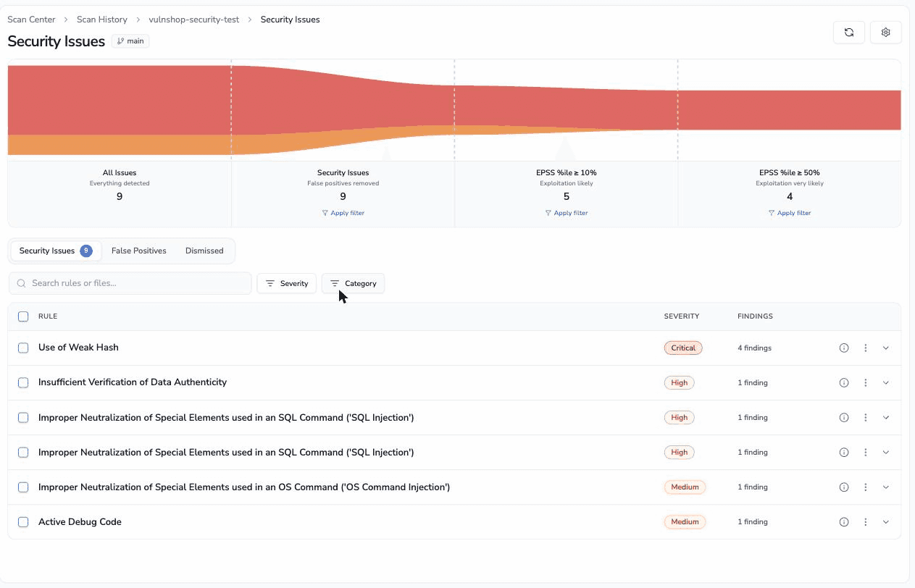This screenshot has width=915, height=588.
Task: Expand the Active Debug Code row
Action: pyautogui.click(x=886, y=522)
